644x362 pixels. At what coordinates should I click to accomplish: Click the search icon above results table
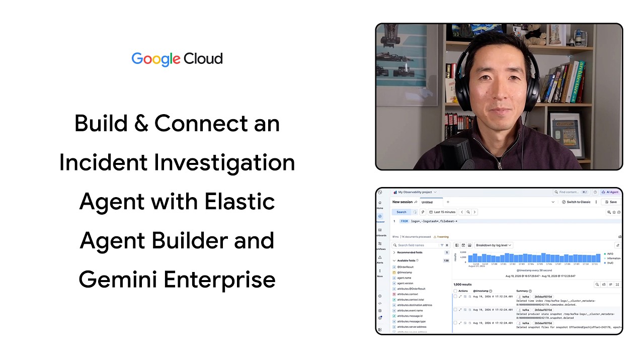click(597, 285)
